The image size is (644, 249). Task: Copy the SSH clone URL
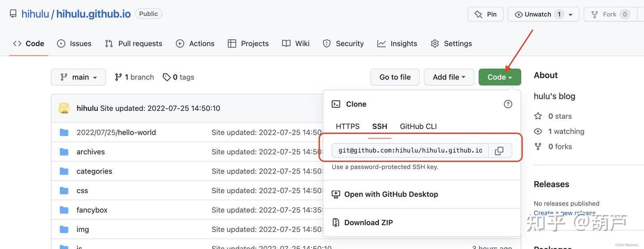tap(500, 151)
